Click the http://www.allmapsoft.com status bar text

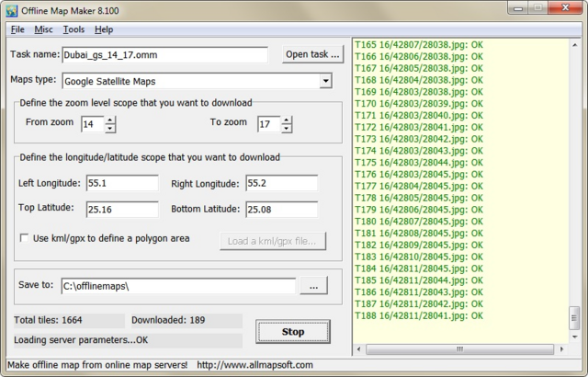tap(255, 365)
